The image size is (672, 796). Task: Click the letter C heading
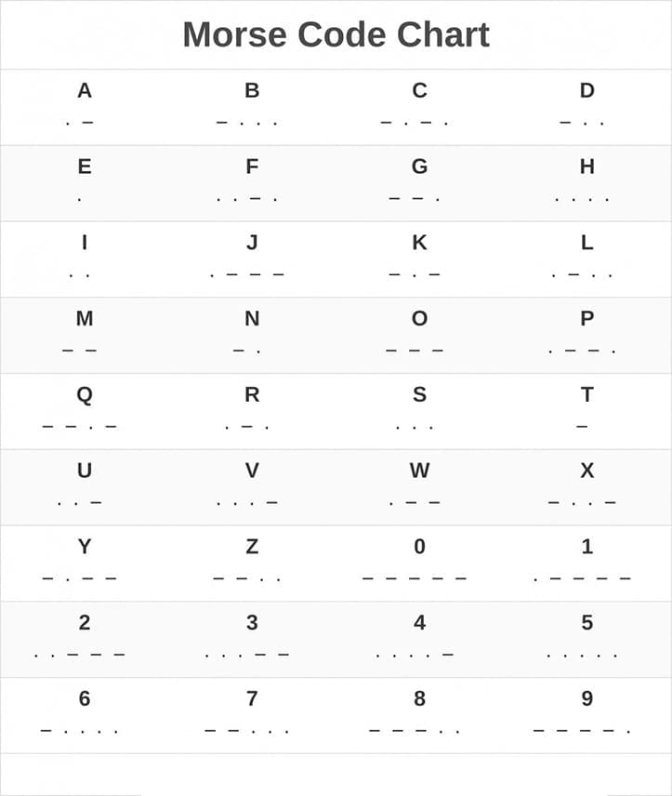pos(419,91)
